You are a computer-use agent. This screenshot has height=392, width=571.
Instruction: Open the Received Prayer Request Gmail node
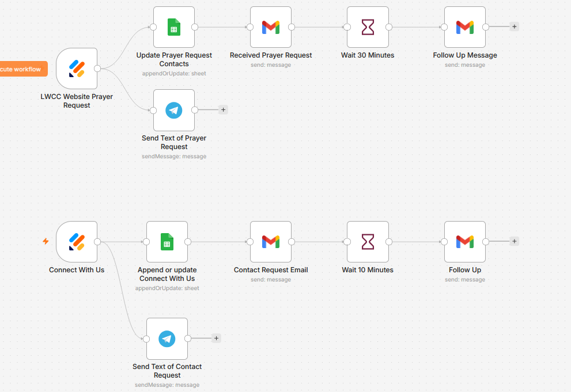click(x=271, y=27)
